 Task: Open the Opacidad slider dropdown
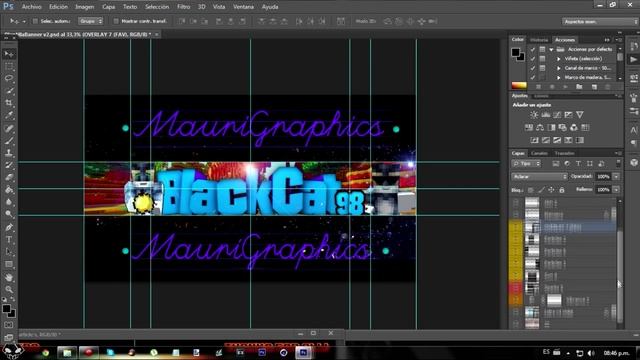click(616, 177)
